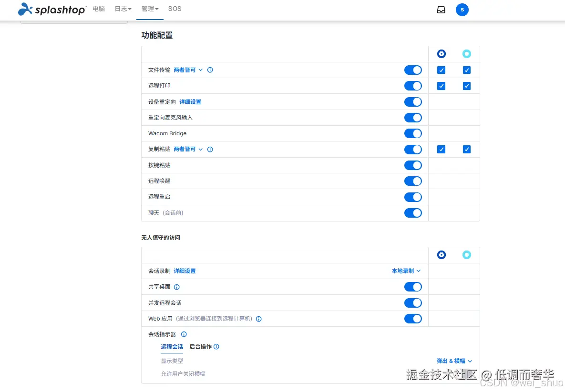Screen dimensions: 565x392
Task: Open 详细设置 for 会话录制
Action: [x=185, y=271]
